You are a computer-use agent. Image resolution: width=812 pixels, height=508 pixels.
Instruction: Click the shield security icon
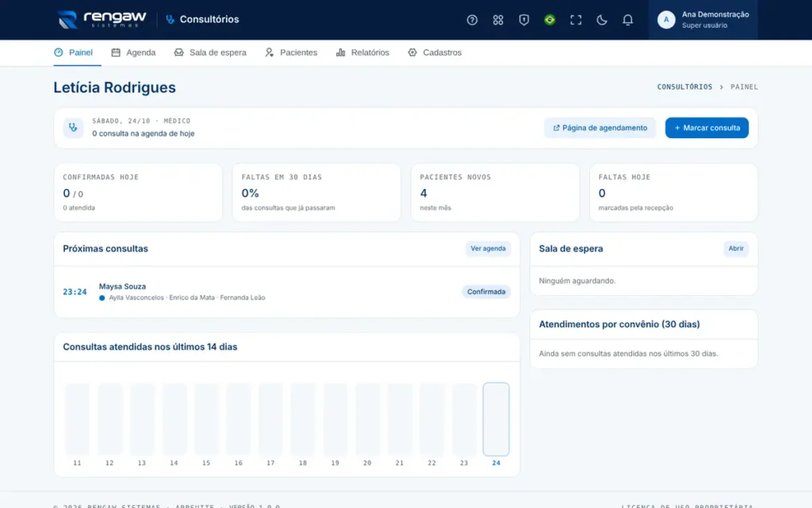point(523,20)
